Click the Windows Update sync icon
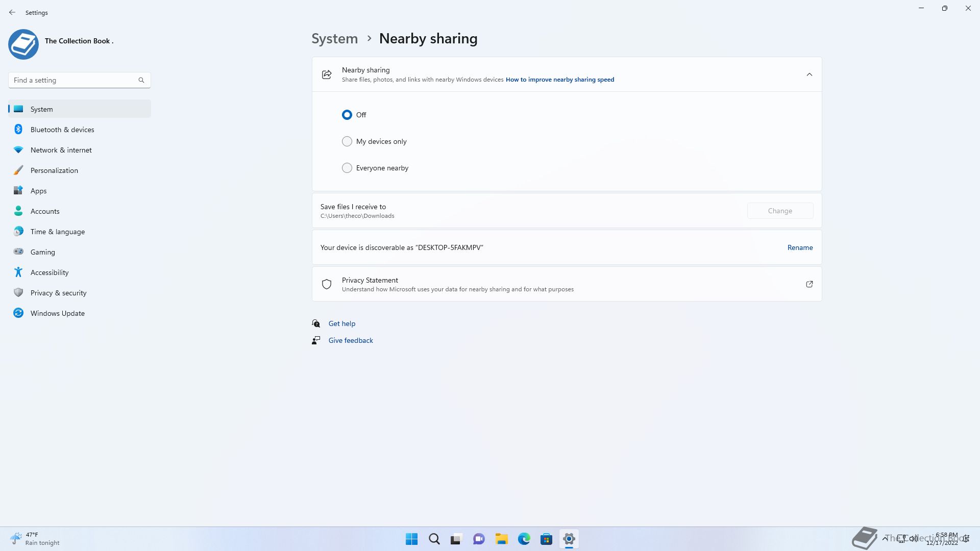The height and width of the screenshot is (551, 980). (18, 313)
